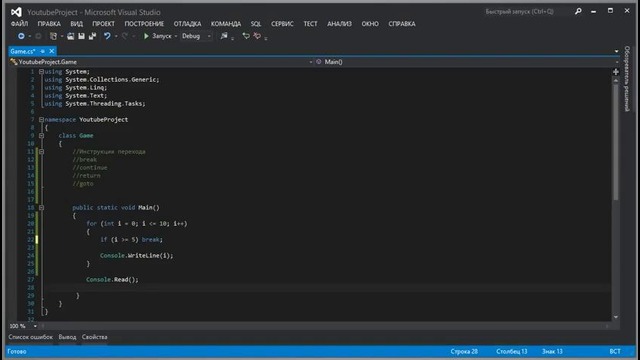This screenshot has height=360, width=640.
Task: Start debugging with the Запуск button
Action: [x=158, y=36]
